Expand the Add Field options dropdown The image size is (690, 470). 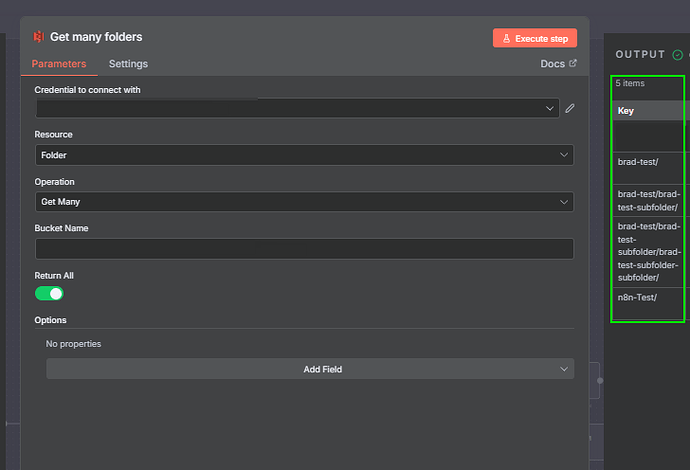pyautogui.click(x=310, y=369)
